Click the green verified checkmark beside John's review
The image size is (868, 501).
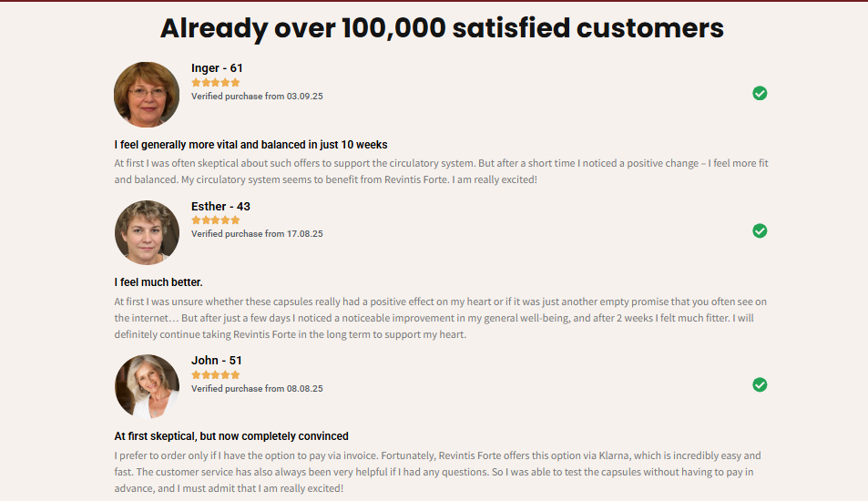(760, 385)
